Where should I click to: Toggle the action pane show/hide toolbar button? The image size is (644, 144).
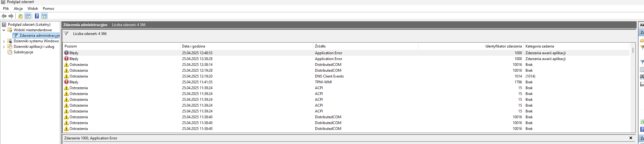(x=44, y=16)
